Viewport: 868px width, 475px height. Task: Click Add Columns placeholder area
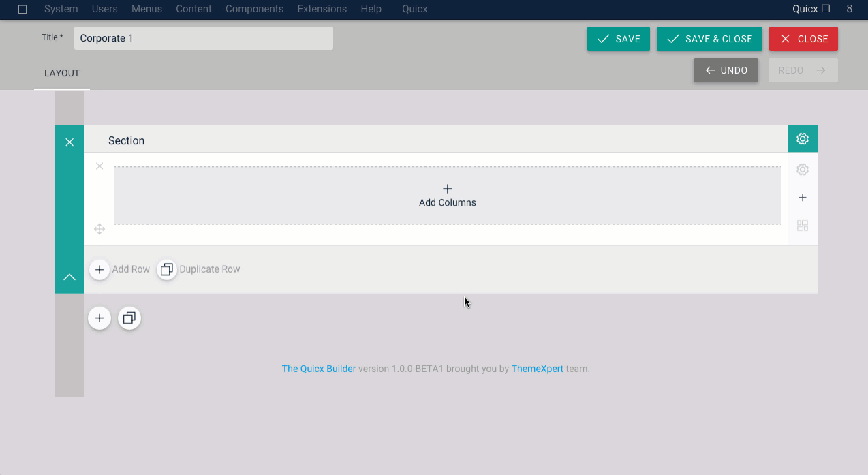coord(448,195)
